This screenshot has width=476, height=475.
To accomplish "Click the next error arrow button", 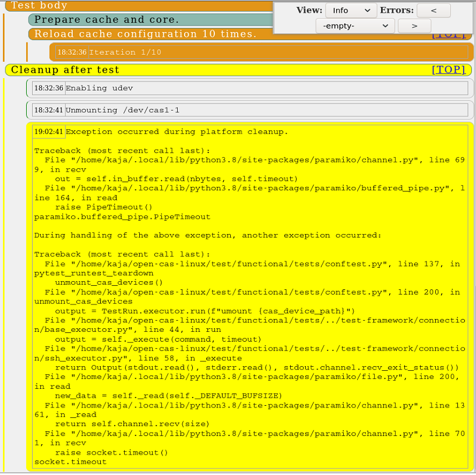I will (x=414, y=26).
